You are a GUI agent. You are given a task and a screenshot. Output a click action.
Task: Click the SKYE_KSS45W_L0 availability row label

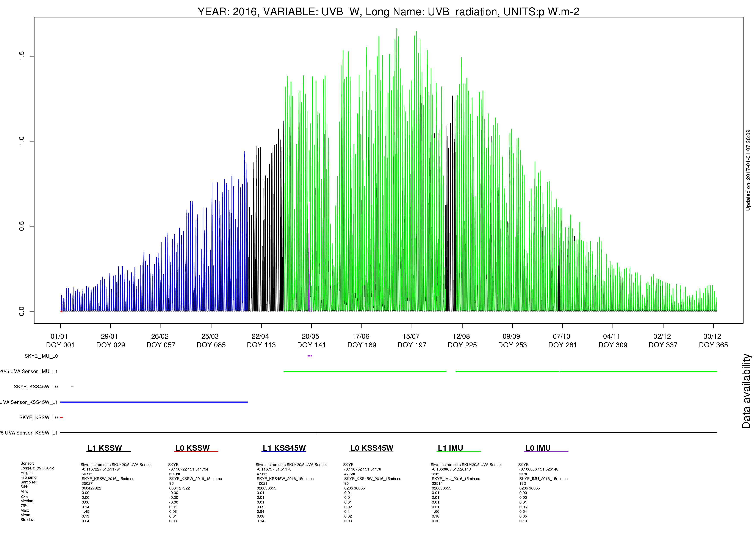tap(36, 387)
